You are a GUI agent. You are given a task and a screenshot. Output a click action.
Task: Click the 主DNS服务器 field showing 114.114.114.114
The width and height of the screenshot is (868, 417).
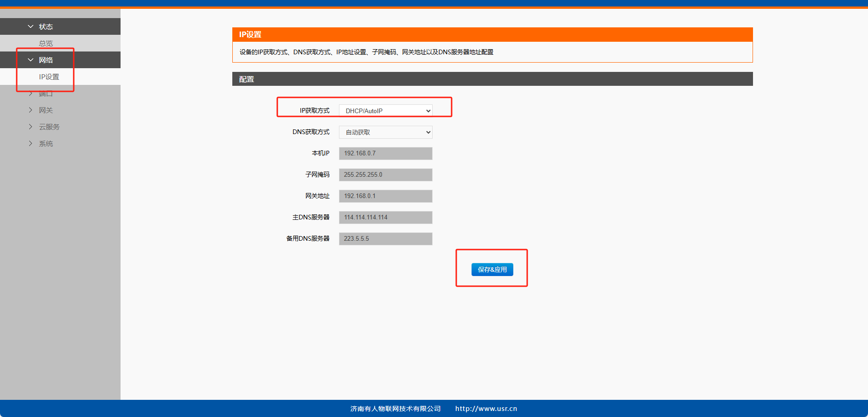pyautogui.click(x=385, y=218)
